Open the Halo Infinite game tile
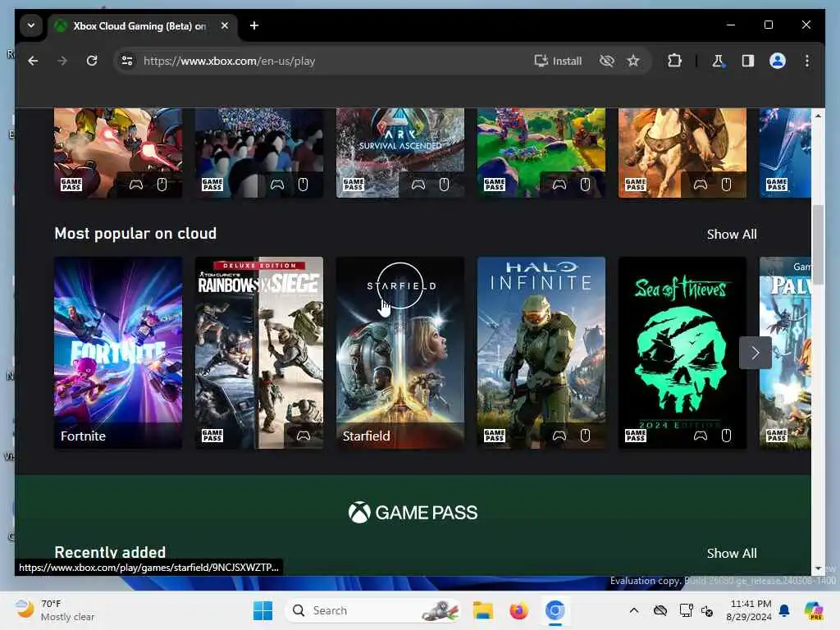 [541, 353]
